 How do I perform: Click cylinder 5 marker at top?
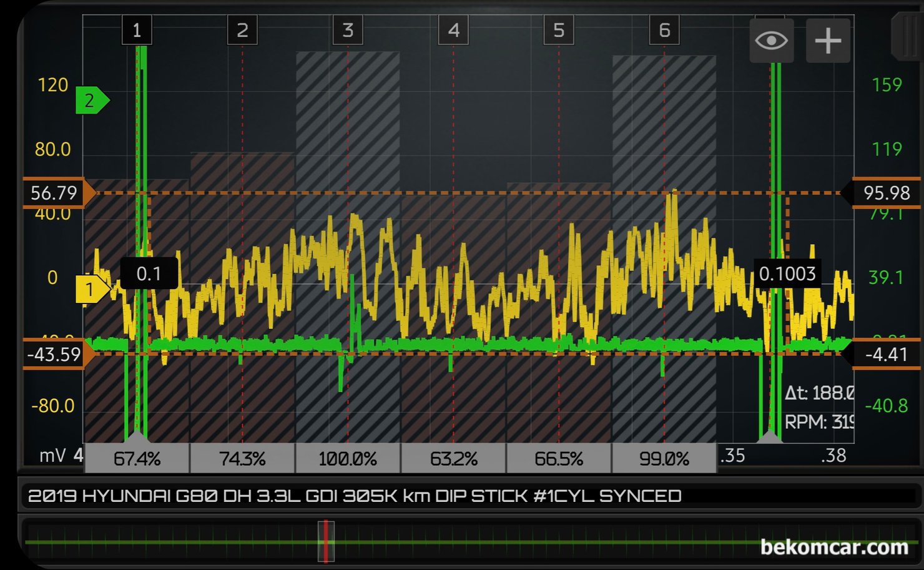click(559, 30)
